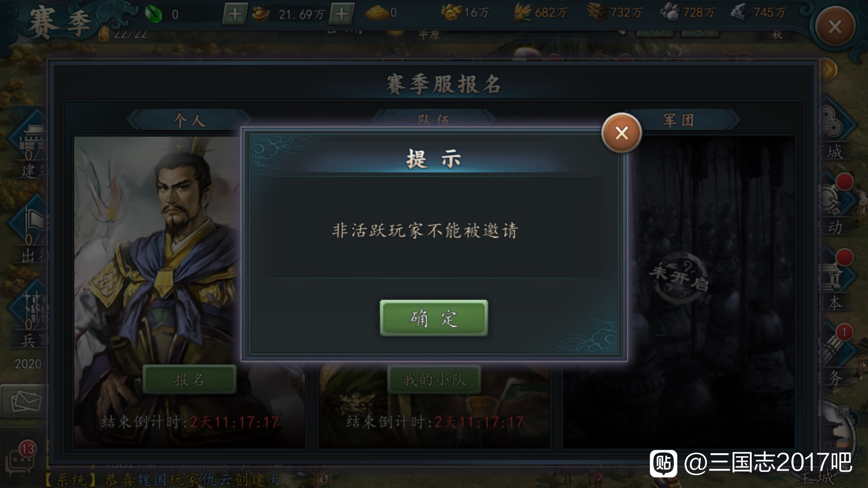Open the 出征 expedition flag icon
Screen dimensions: 868x488
(30, 230)
